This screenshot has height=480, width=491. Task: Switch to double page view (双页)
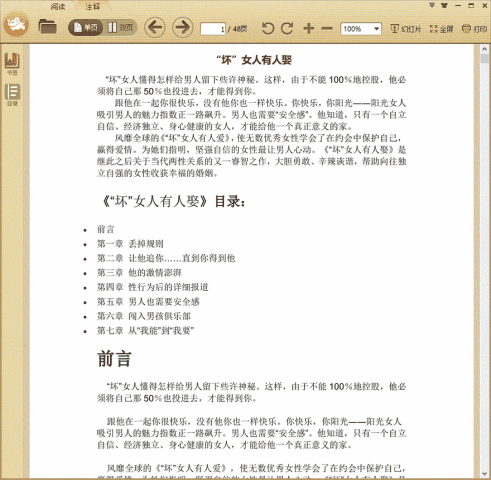tap(120, 27)
